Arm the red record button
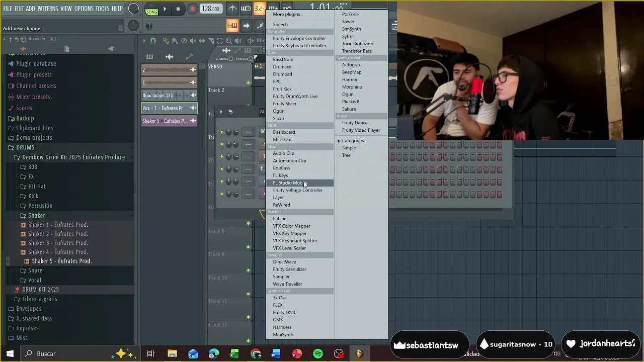This screenshot has width=644, height=362. tap(192, 9)
